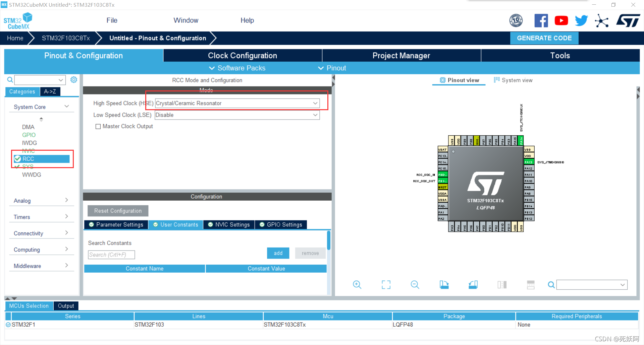Switch to the Tools tab
The width and height of the screenshot is (644, 345).
tap(560, 56)
